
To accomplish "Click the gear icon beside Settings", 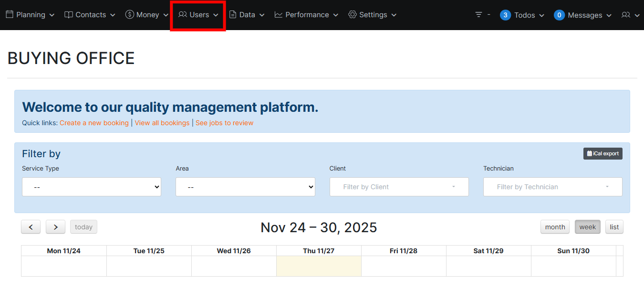I will (x=353, y=15).
